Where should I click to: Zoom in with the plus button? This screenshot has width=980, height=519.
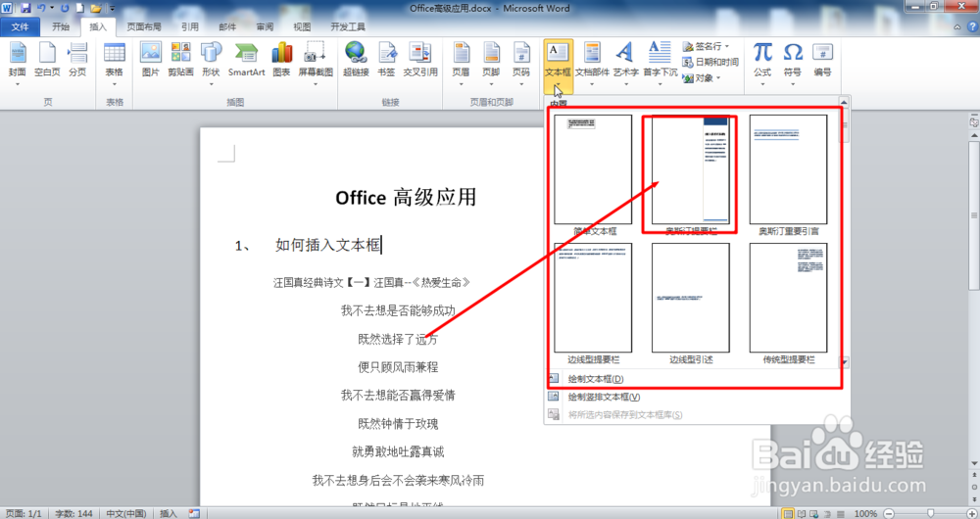pyautogui.click(x=971, y=513)
